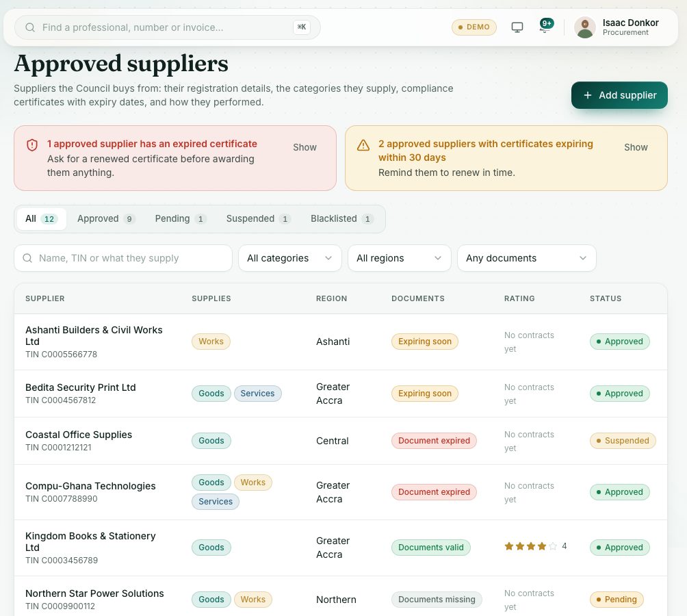Click the yellow warning triangle icon
This screenshot has height=616, width=687.
point(363,145)
